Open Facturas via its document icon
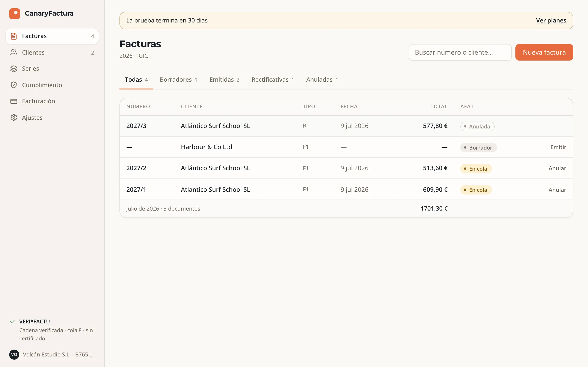This screenshot has width=588, height=367. coord(14,36)
